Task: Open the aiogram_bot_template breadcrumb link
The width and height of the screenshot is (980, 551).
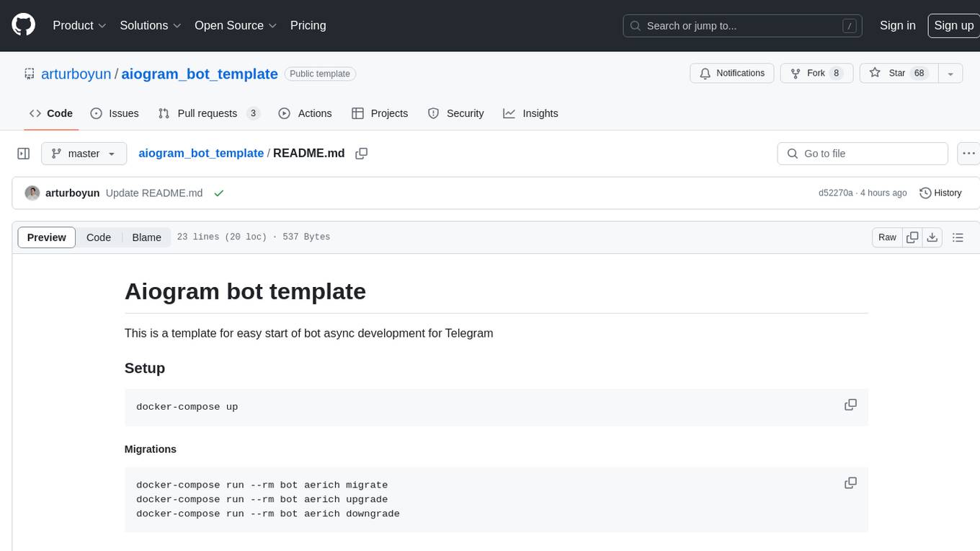Action: pos(201,153)
